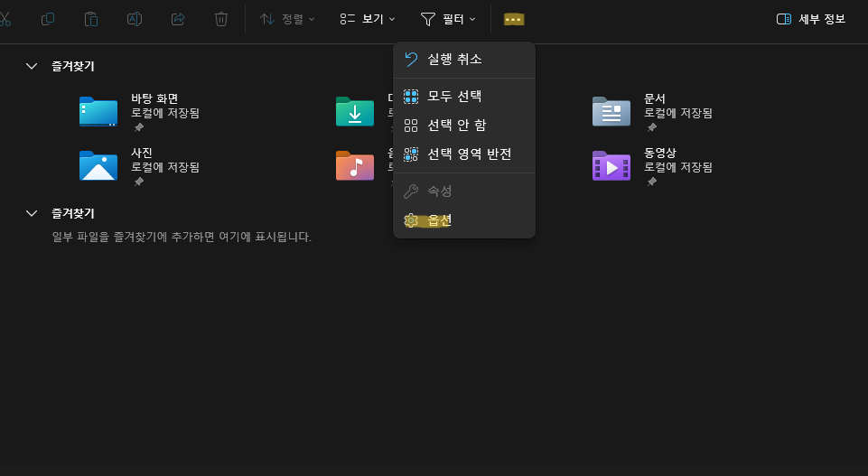Choose 실행 취소 from the menu
The image size is (868, 476).
point(464,60)
